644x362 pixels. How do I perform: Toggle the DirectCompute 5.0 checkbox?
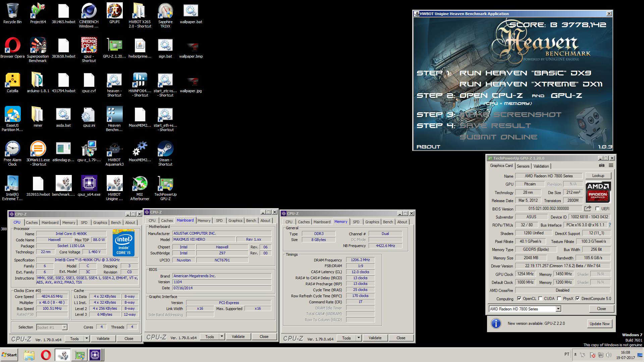578,299
